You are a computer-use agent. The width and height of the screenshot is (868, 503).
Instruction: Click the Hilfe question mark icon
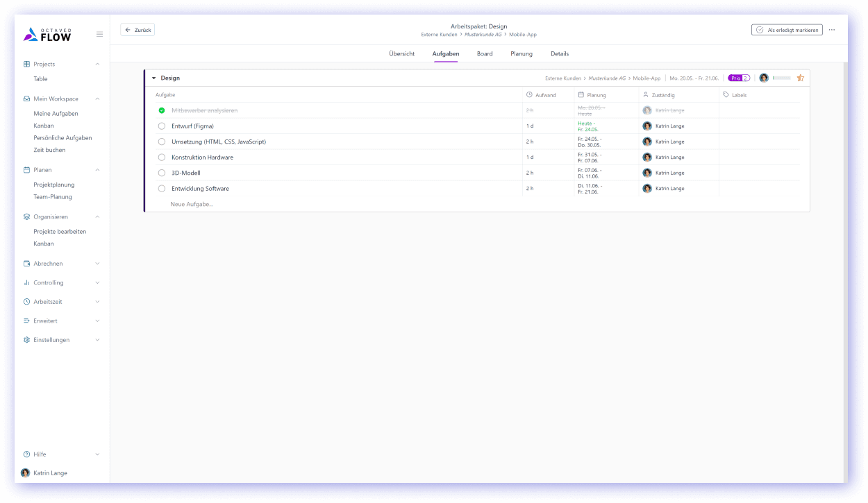26,454
